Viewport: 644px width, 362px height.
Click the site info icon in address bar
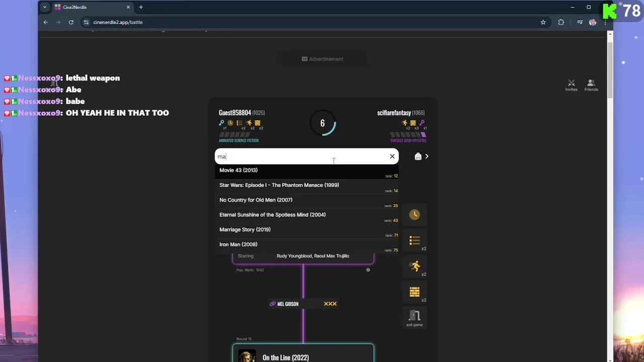click(x=86, y=22)
